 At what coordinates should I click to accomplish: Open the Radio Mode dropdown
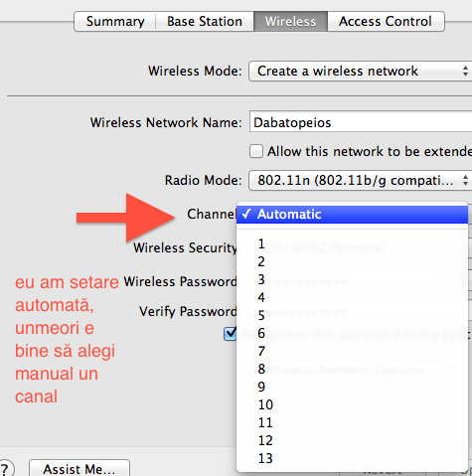pyautogui.click(x=361, y=181)
